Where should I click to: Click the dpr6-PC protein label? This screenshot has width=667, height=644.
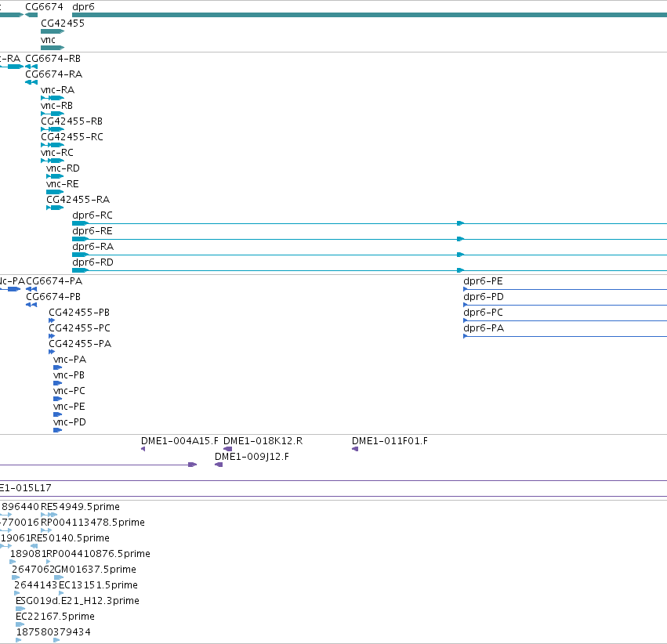[484, 313]
